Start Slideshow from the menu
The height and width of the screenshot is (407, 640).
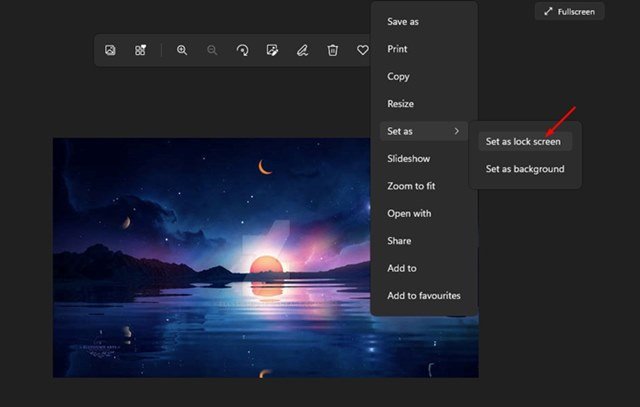424,158
